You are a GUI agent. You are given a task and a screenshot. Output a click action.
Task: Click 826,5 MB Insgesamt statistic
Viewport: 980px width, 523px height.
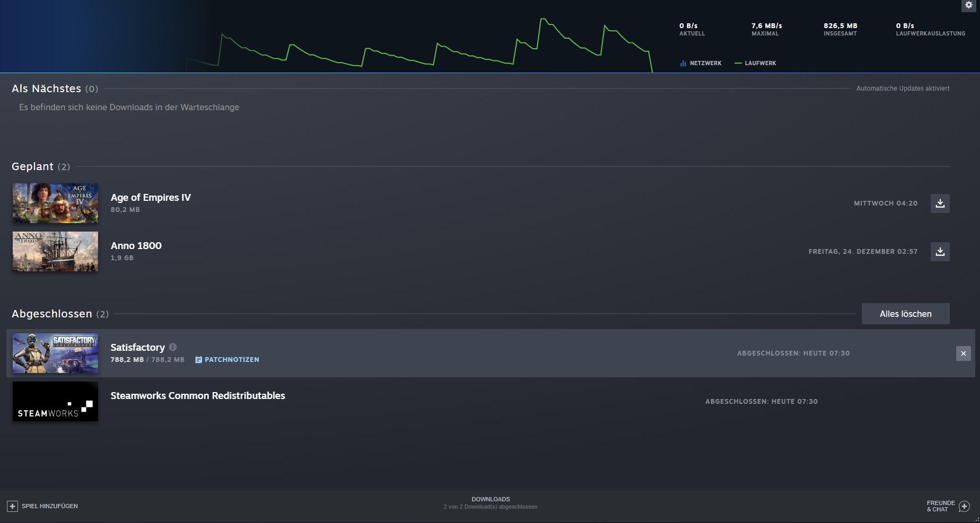click(x=840, y=29)
